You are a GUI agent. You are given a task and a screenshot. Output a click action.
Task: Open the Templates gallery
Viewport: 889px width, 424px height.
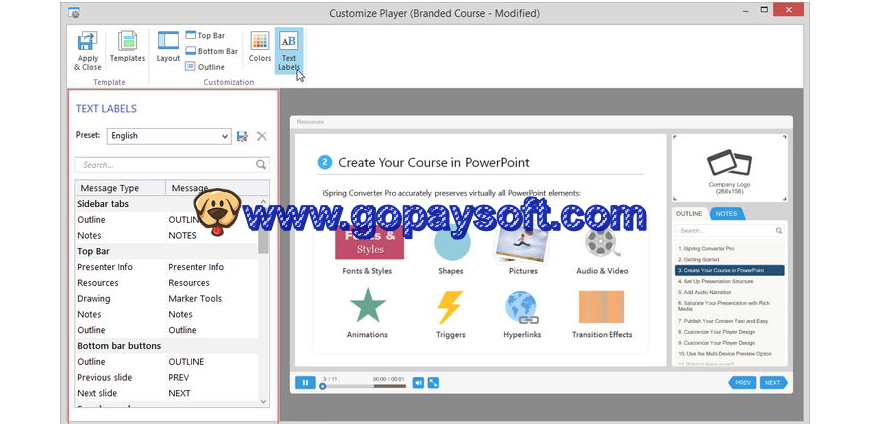click(127, 47)
